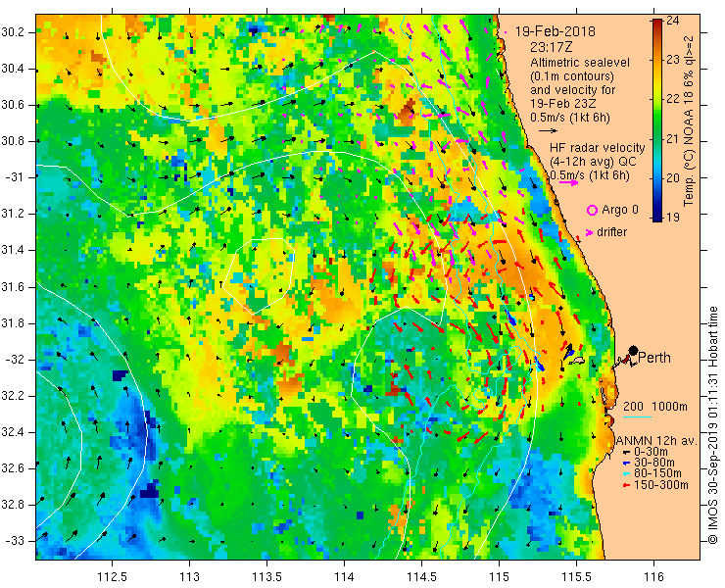Screen dimensions: 725x588
Task: Click the small white island west of Perth
Action: [x=577, y=361]
